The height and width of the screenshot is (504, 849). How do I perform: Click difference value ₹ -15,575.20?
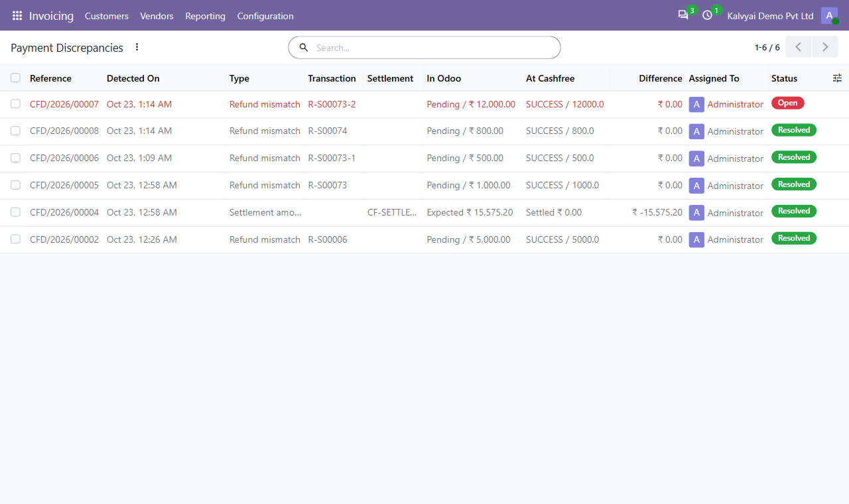click(x=657, y=212)
